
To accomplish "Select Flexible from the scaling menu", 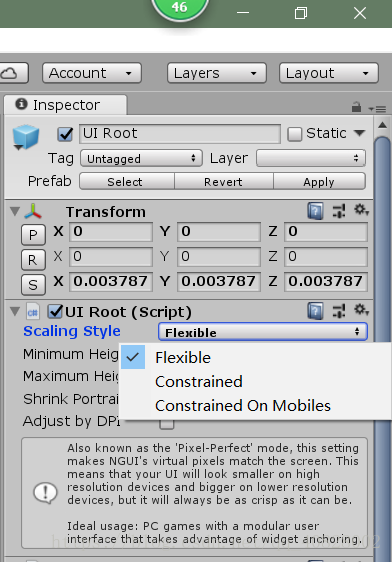I will click(x=255, y=357).
